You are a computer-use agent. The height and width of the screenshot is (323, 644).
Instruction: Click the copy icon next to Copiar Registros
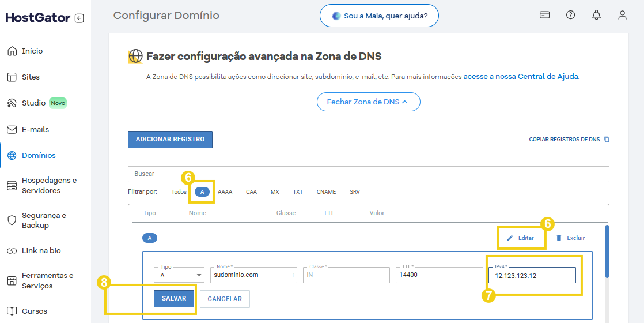click(x=607, y=140)
